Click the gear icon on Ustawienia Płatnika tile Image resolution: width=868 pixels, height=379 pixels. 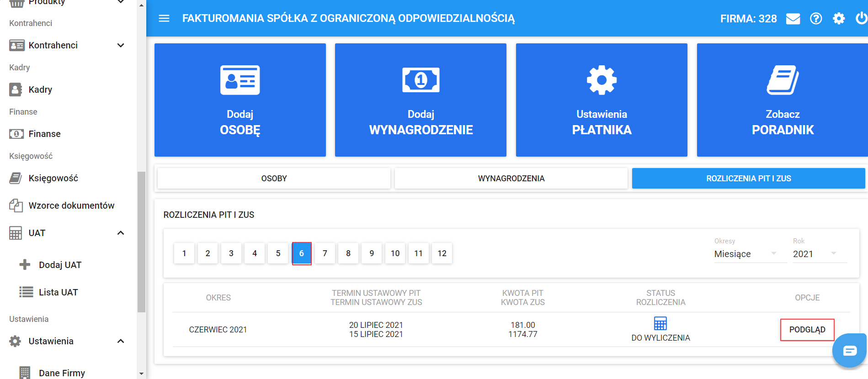(x=602, y=80)
